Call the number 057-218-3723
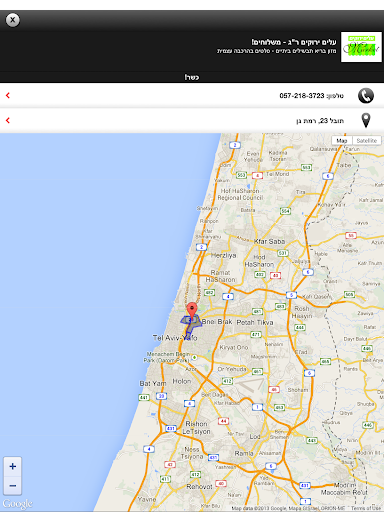The image size is (384, 512). [x=302, y=96]
